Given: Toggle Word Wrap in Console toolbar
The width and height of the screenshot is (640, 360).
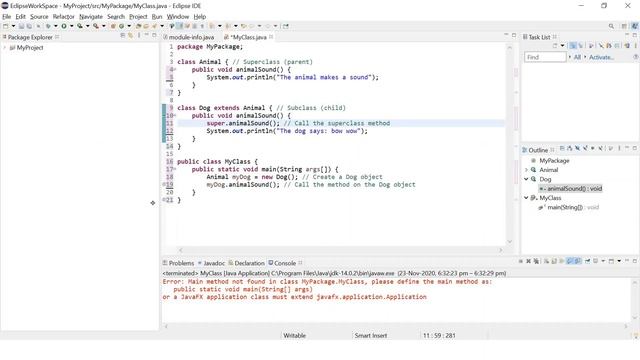Looking at the screenshot, I should click(x=562, y=261).
